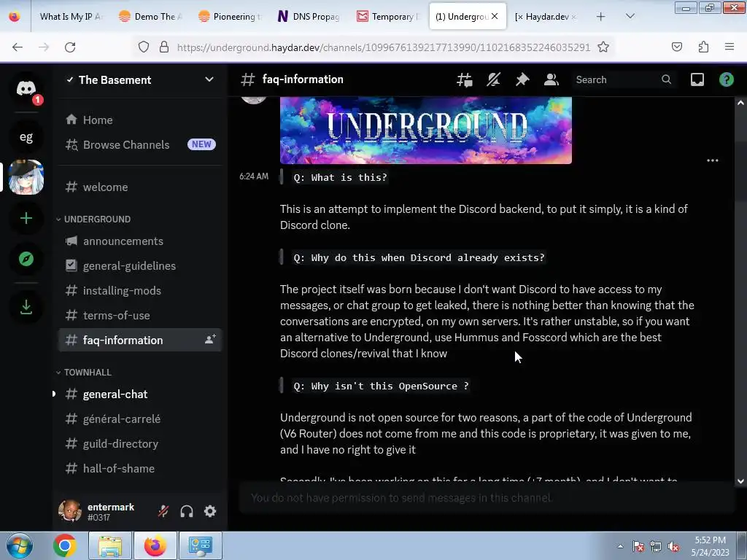Screen dimensions: 747x560
Task: Open a new browser tab
Action: [601, 16]
